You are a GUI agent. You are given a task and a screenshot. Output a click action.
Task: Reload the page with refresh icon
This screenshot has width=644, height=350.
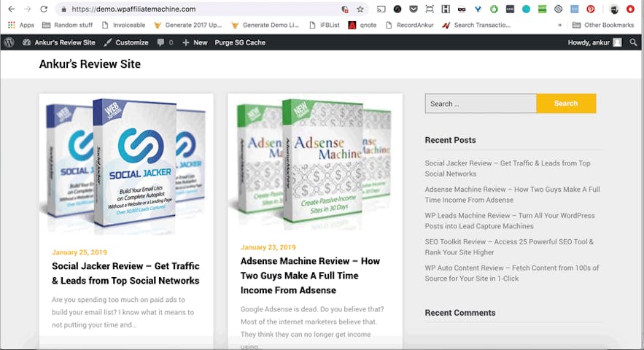coord(44,9)
